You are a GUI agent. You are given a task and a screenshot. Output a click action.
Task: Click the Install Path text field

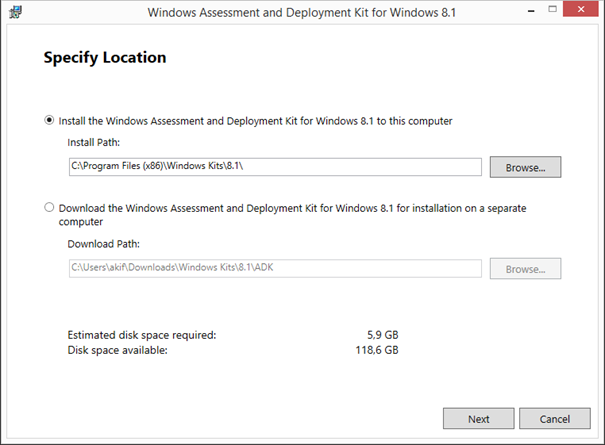[x=275, y=166]
